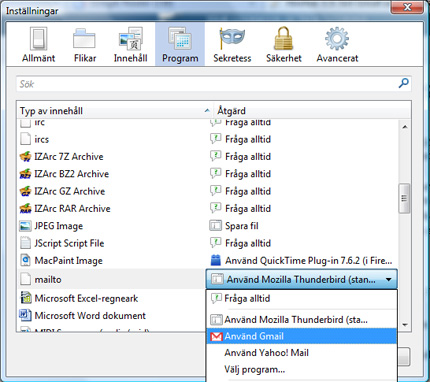This screenshot has width=430, height=382.
Task: Click IZArc BZ2 row Fråga alltid action
Action: click(x=248, y=174)
